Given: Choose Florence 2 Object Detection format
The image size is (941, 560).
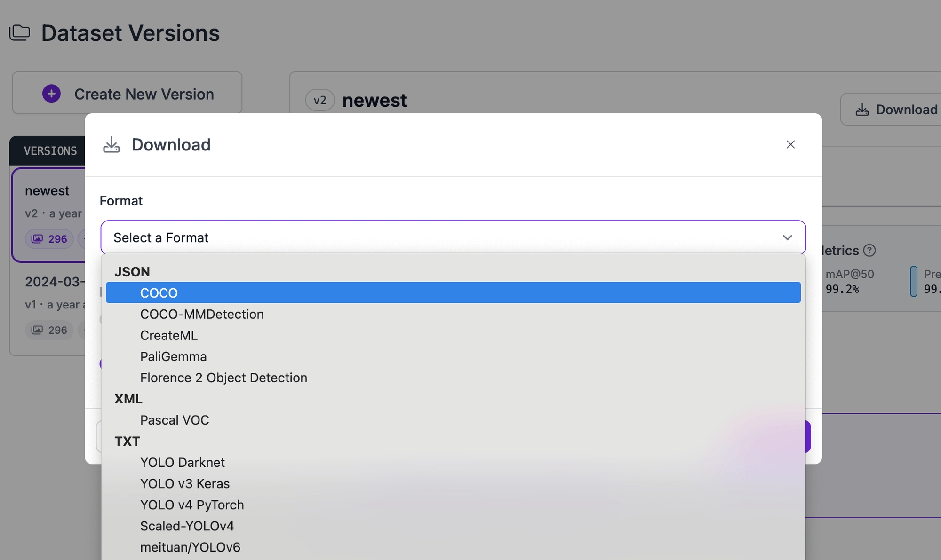Looking at the screenshot, I should pos(223,377).
